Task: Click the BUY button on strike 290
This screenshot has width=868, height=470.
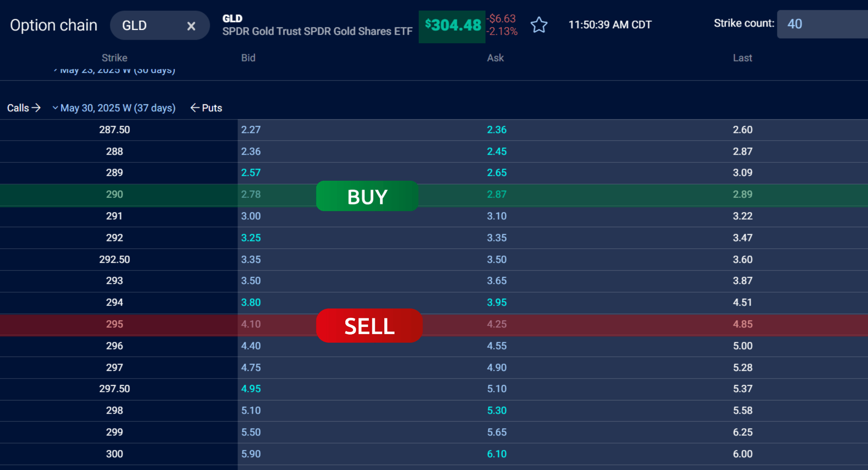Action: [367, 196]
